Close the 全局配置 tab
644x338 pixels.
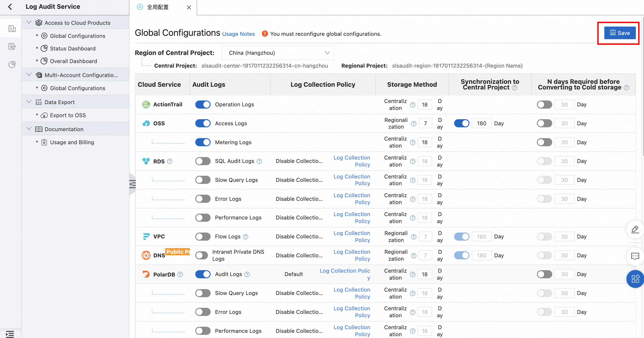coord(189,7)
